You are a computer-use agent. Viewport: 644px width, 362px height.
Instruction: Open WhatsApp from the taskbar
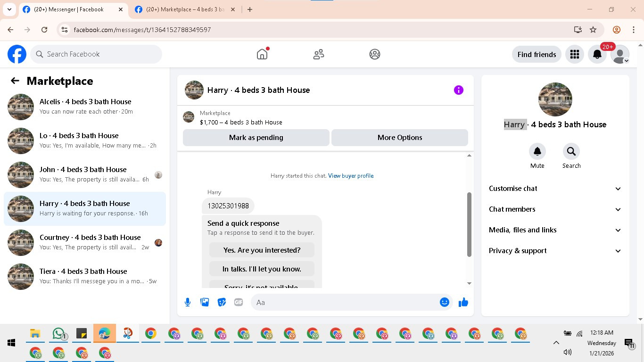click(x=58, y=334)
